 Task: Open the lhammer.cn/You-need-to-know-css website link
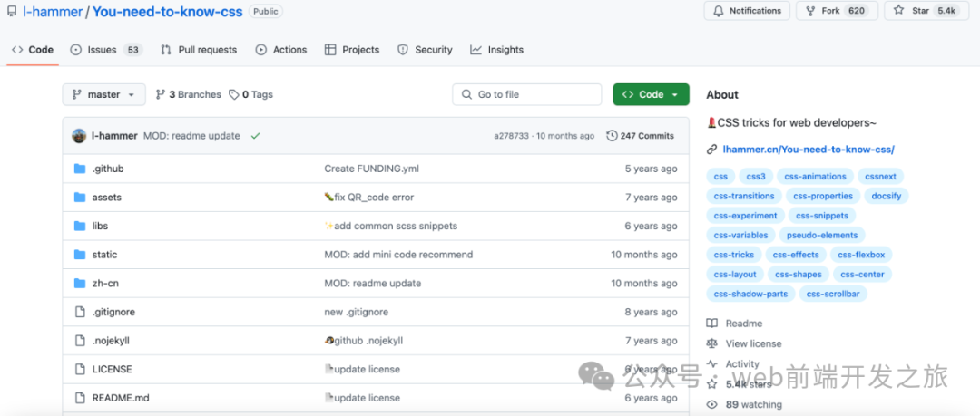(808, 150)
